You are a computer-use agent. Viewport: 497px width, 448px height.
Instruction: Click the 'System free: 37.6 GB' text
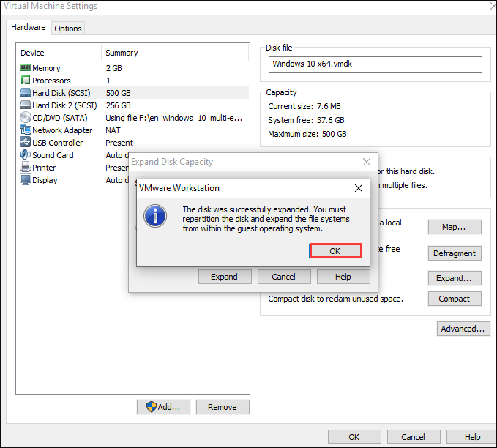pos(306,120)
